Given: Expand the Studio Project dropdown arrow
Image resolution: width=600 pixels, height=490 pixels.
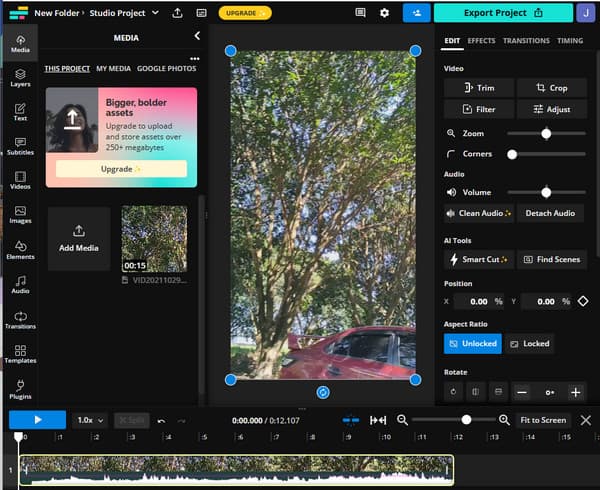Looking at the screenshot, I should click(x=155, y=13).
